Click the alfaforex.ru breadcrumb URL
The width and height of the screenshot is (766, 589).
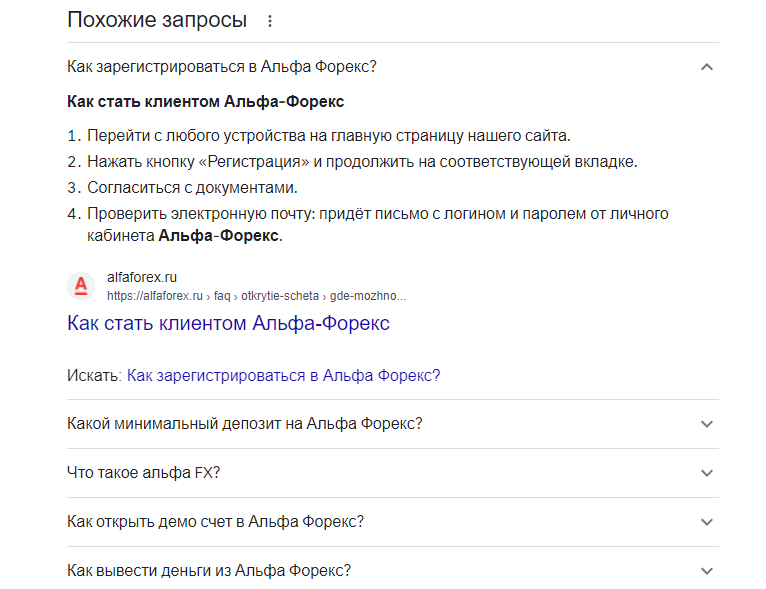pyautogui.click(x=256, y=296)
